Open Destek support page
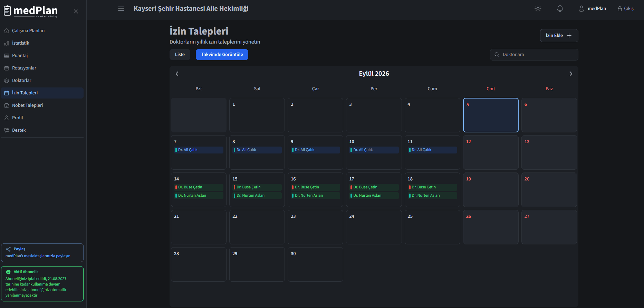The width and height of the screenshot is (644, 308). pyautogui.click(x=42, y=130)
